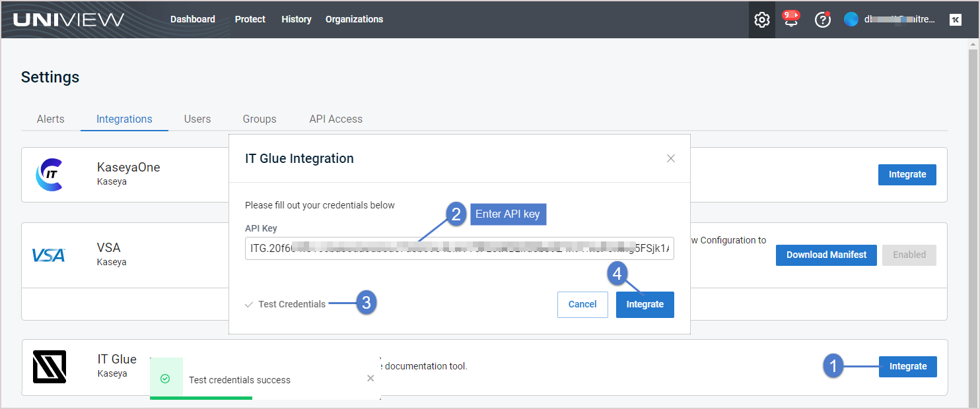Click the 'Test credentials success' message
980x409 pixels.
tap(240, 380)
